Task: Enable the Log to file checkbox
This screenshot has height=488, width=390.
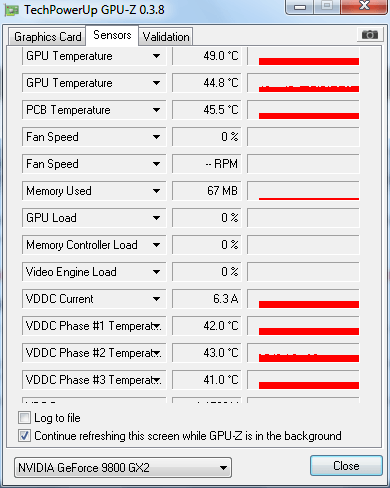Action: point(24,418)
